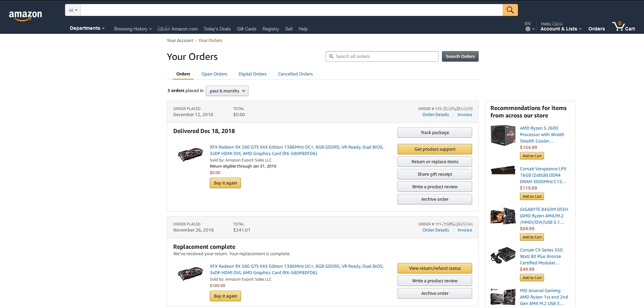Viewport: 644px width, 308px height.
Task: Expand the Browsing History dropdown
Action: click(x=133, y=29)
